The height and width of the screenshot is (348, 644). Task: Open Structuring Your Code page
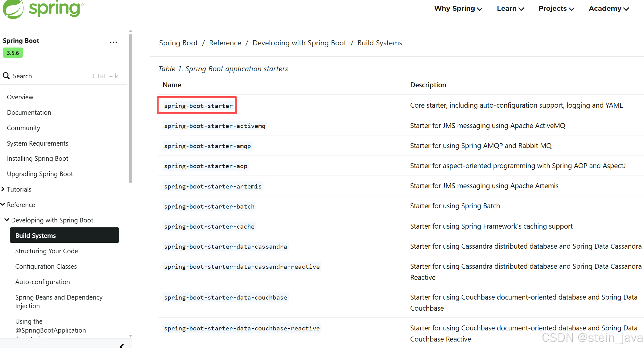pos(47,251)
